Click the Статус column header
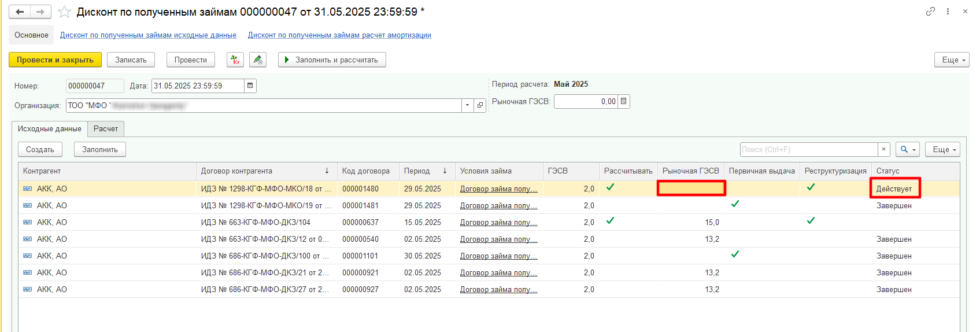Image resolution: width=980 pixels, height=332 pixels. click(x=915, y=171)
